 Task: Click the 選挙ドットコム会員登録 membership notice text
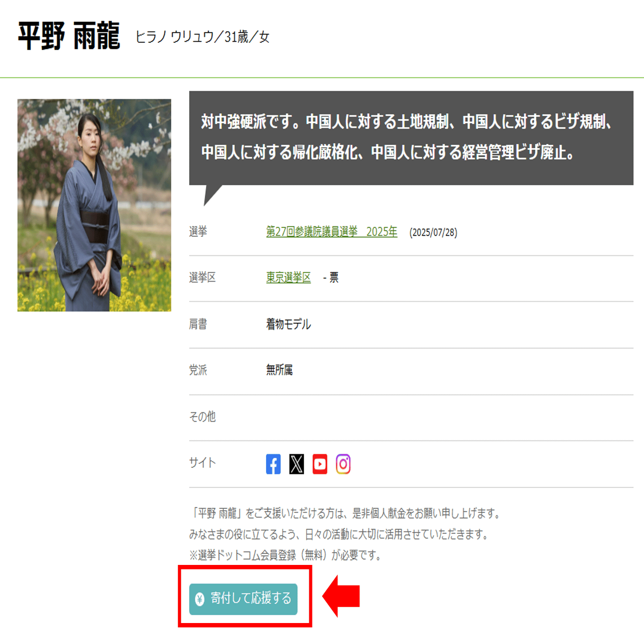click(x=286, y=555)
